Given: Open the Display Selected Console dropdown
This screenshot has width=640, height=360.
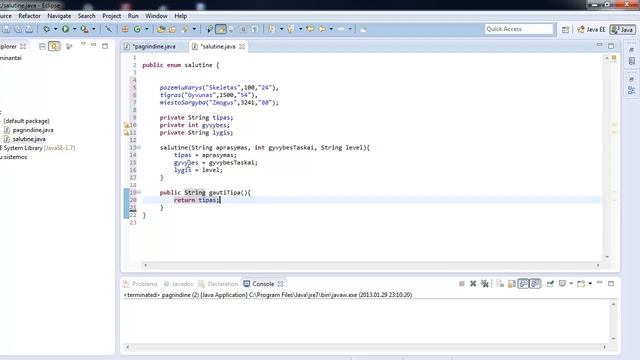Looking at the screenshot, I should (571, 284).
